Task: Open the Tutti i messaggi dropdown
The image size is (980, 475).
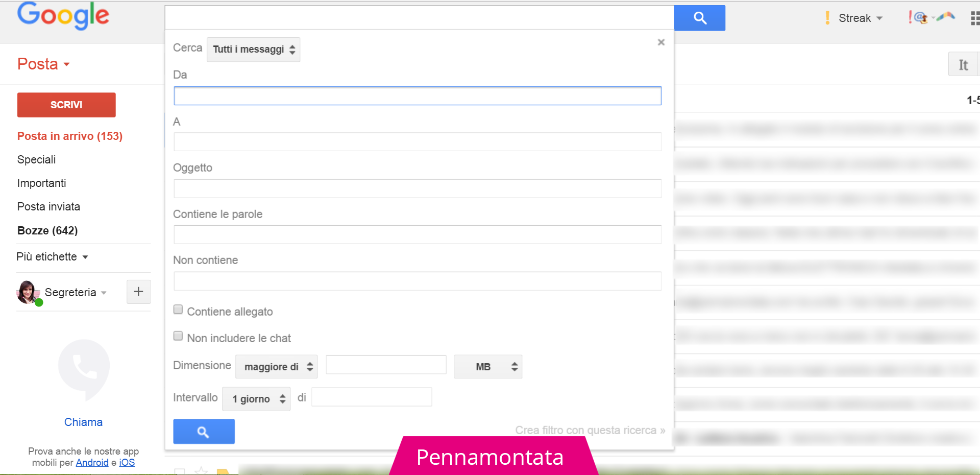Action: point(253,50)
